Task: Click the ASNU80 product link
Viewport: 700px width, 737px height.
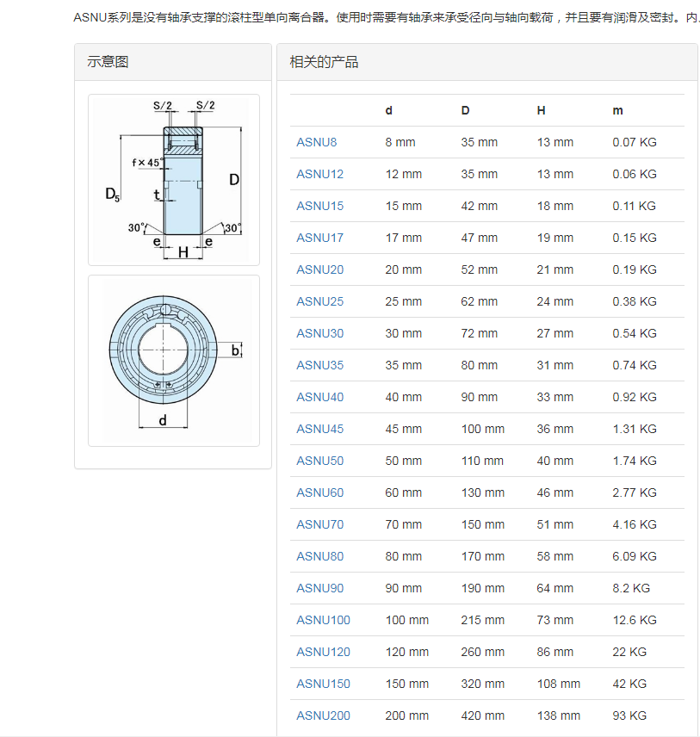Action: [319, 556]
